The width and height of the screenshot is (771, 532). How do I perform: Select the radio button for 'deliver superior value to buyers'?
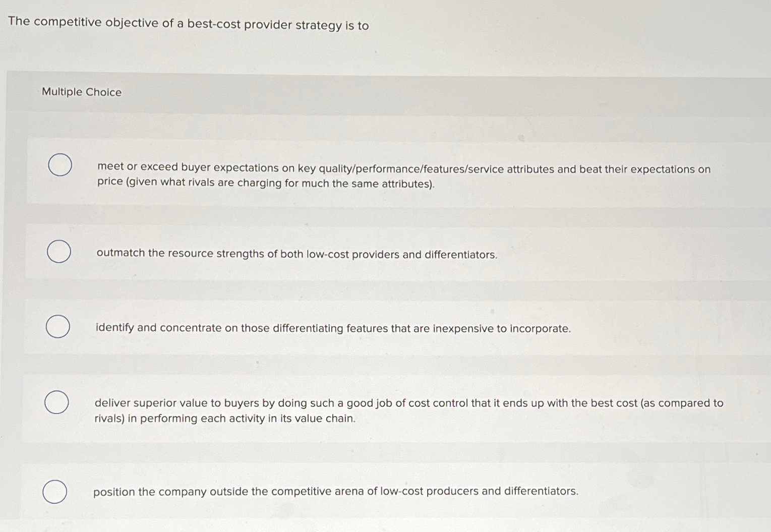[x=55, y=402]
